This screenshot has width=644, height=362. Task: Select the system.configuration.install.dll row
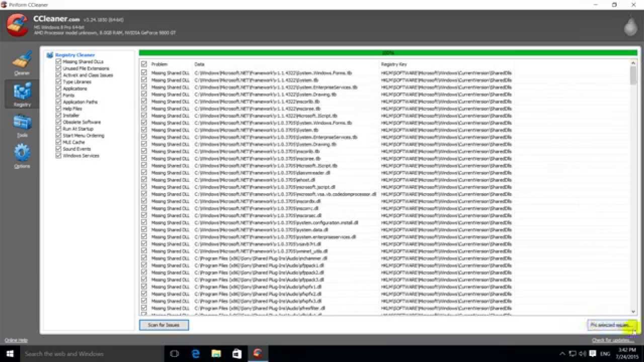[385, 223]
